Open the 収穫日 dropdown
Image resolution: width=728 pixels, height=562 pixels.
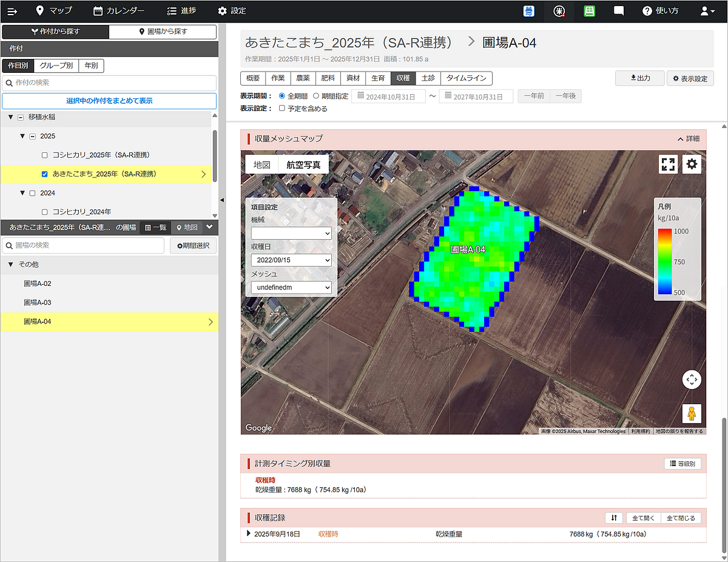291,260
